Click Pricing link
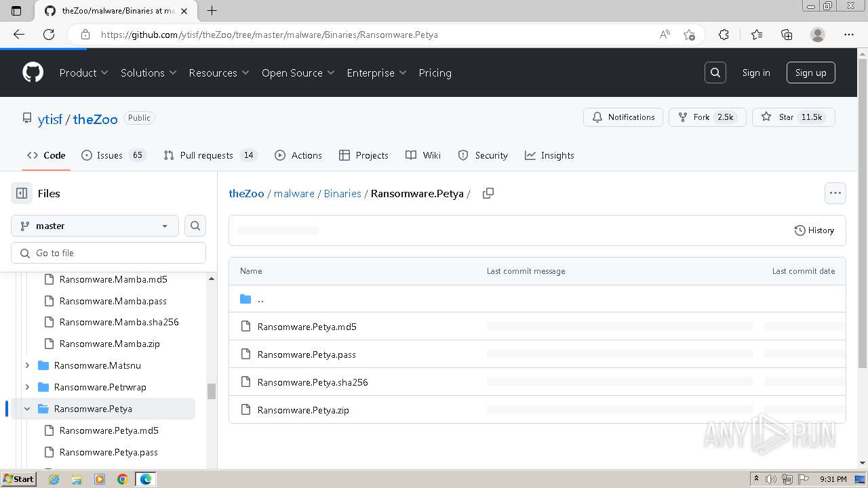Image resolution: width=868 pixels, height=488 pixels. [435, 73]
